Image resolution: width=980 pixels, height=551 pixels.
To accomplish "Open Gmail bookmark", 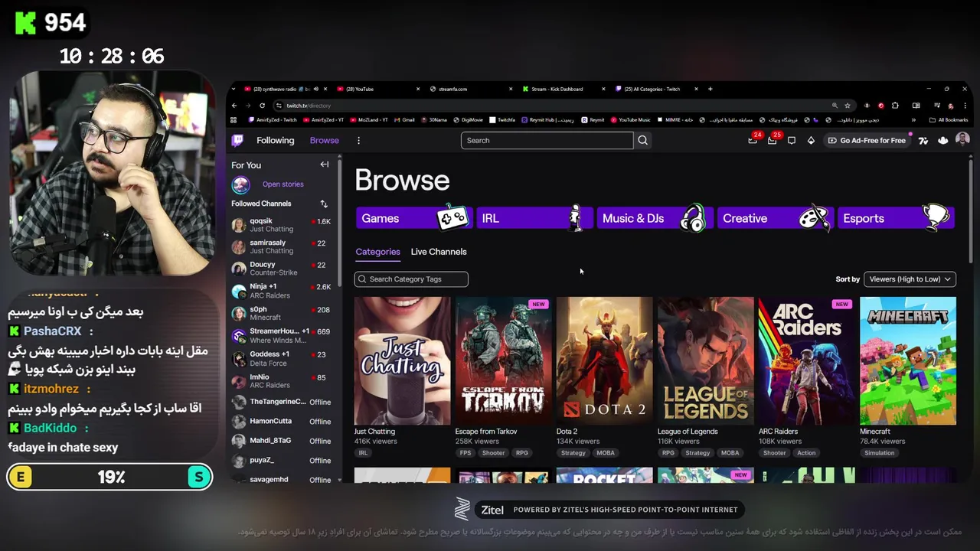I will tap(403, 120).
